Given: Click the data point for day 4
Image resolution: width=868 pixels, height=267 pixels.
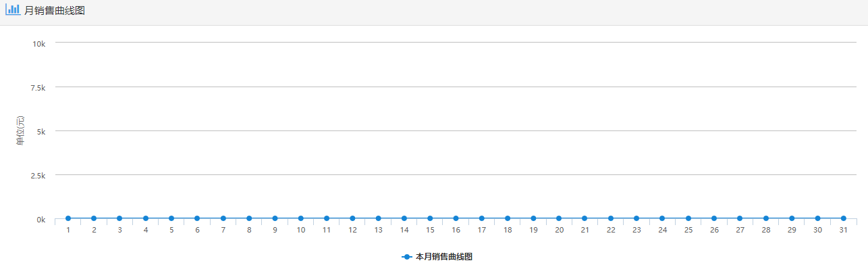Looking at the screenshot, I should tap(146, 218).
